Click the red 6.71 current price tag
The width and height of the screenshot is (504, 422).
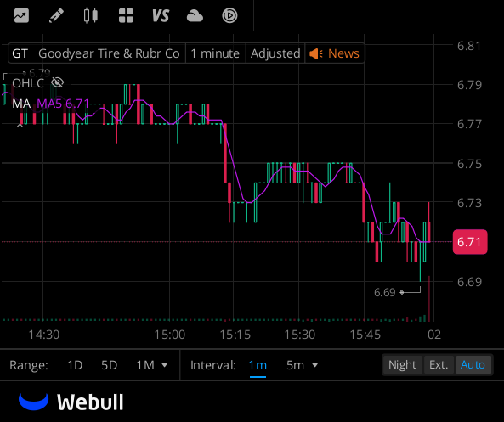470,242
